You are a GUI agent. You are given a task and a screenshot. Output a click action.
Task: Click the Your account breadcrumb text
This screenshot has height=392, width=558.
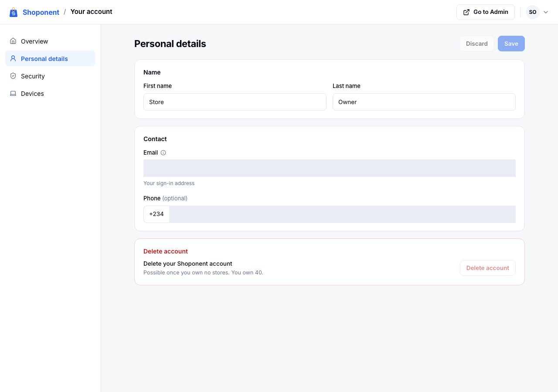pos(92,12)
